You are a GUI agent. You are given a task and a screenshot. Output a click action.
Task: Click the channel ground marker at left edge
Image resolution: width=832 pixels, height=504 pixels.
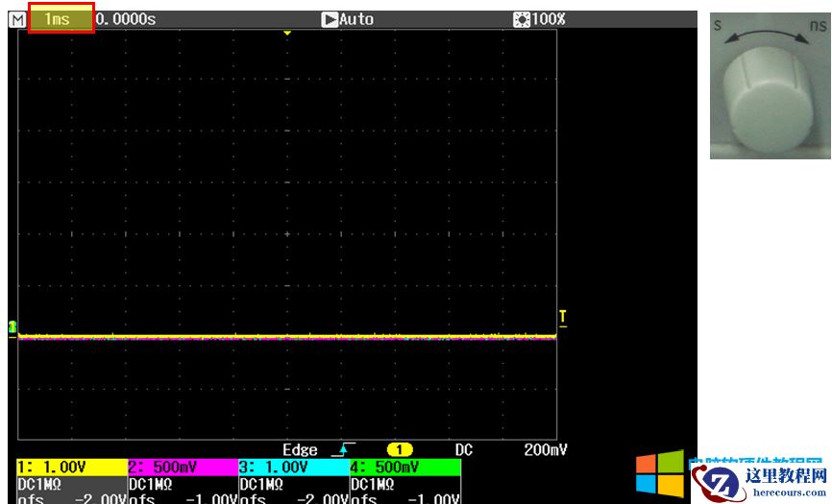pos(12,328)
